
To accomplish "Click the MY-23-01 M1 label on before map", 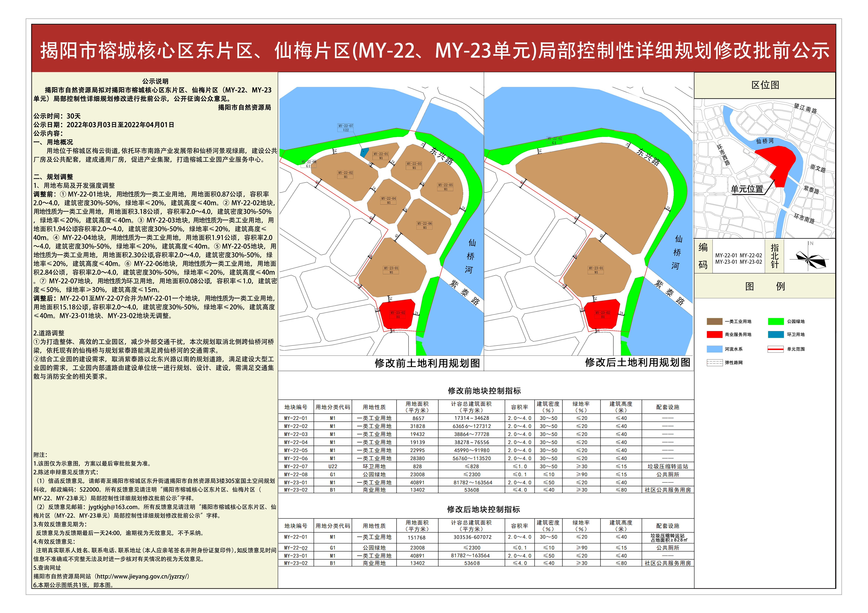I will [391, 270].
